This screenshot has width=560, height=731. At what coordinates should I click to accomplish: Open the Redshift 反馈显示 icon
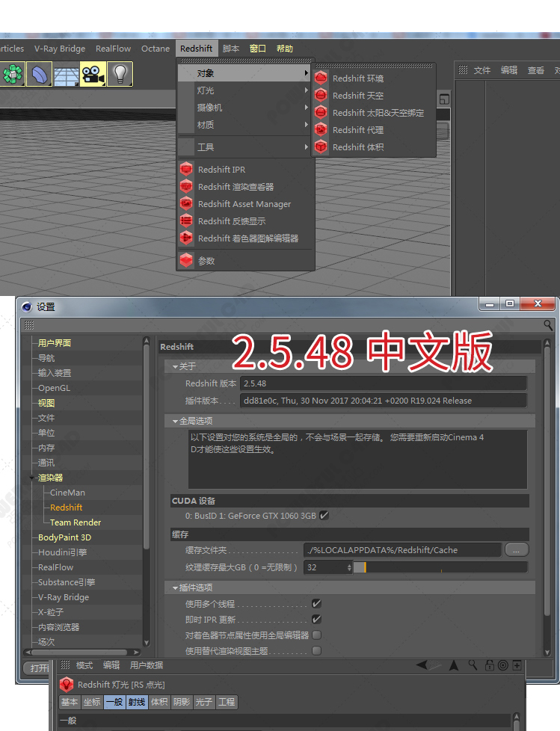(x=186, y=221)
